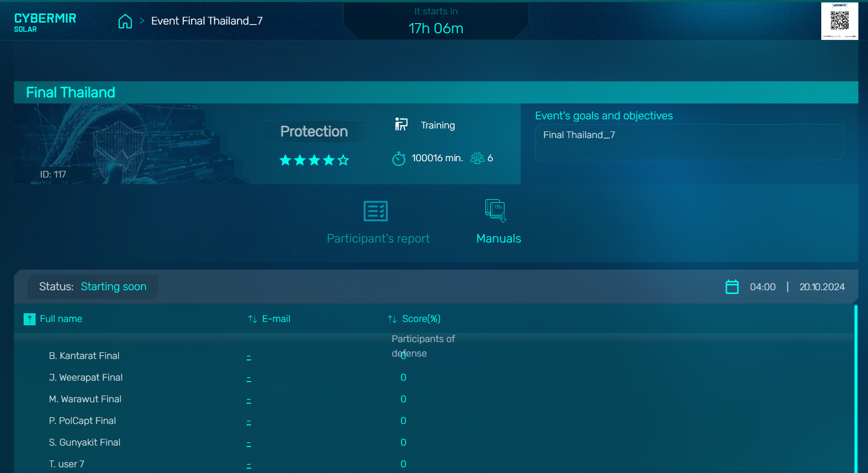This screenshot has height=473, width=868.
Task: Click the Protection category label
Action: click(314, 131)
